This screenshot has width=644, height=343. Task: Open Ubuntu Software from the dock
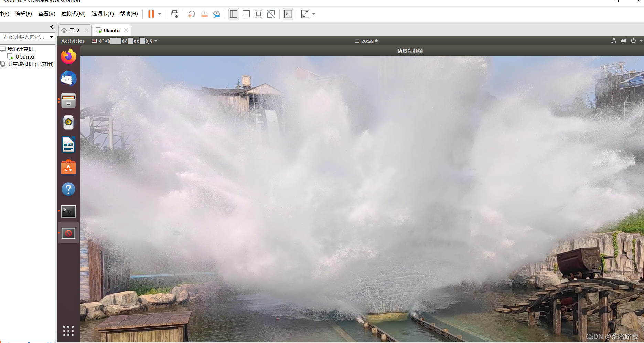tap(68, 167)
